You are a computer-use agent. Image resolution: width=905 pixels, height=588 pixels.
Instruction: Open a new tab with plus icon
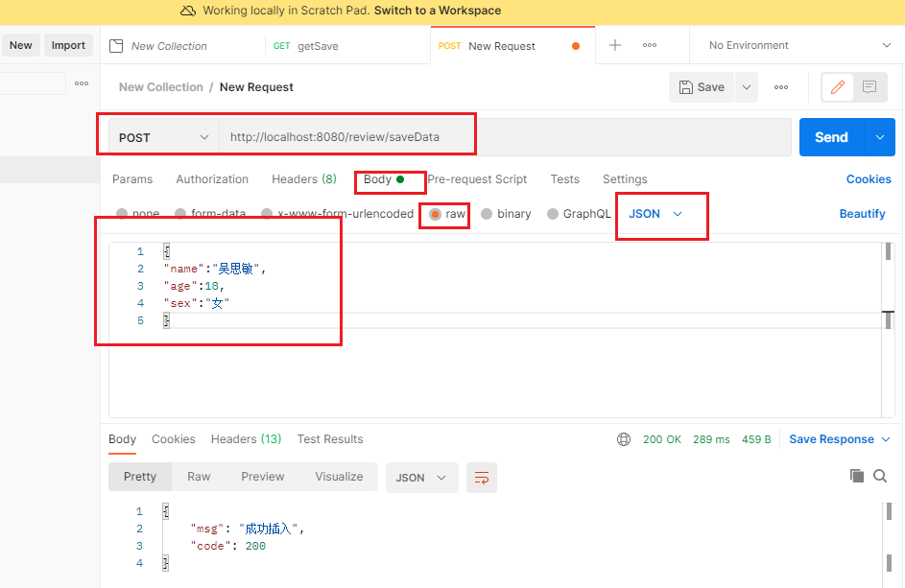[615, 45]
